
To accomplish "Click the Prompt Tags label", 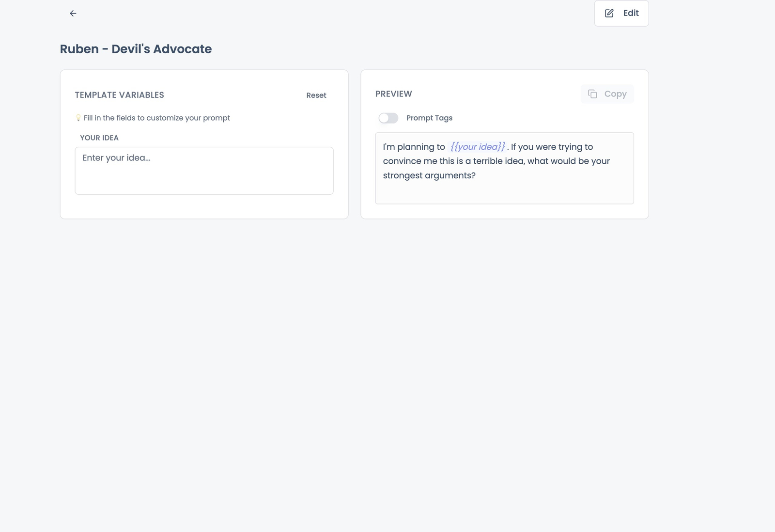I will pyautogui.click(x=429, y=118).
